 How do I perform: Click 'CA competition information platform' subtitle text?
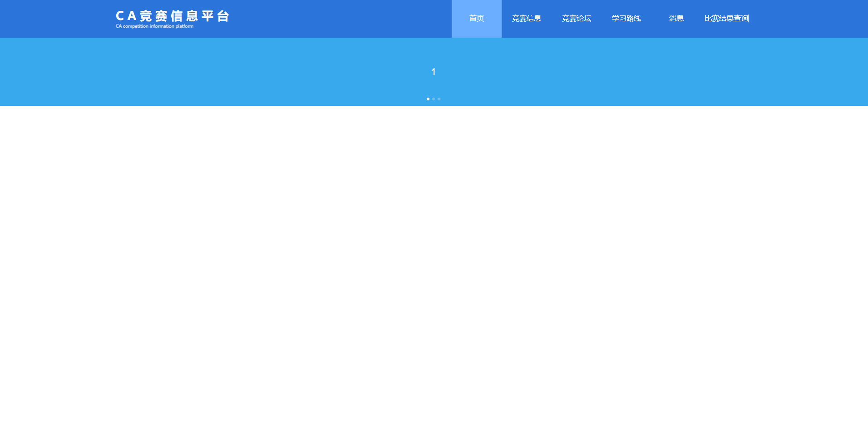click(x=154, y=26)
